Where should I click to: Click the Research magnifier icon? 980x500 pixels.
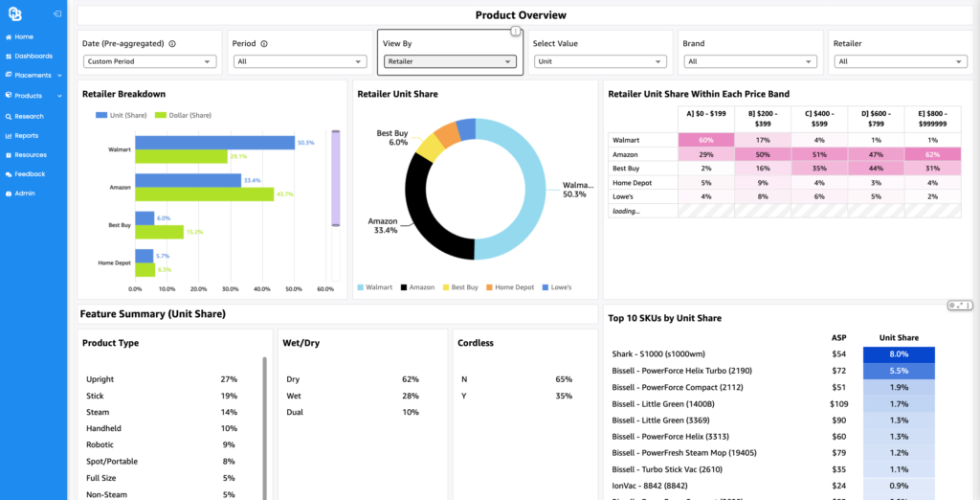click(9, 117)
